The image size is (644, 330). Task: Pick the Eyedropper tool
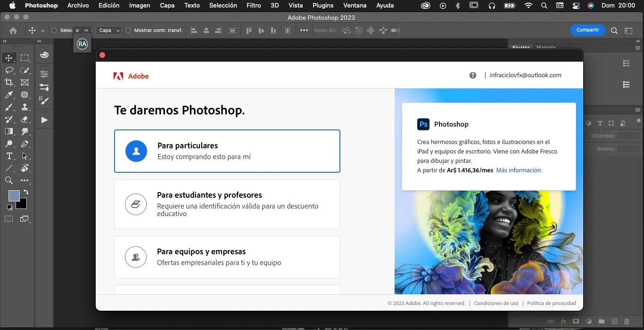tap(9, 95)
